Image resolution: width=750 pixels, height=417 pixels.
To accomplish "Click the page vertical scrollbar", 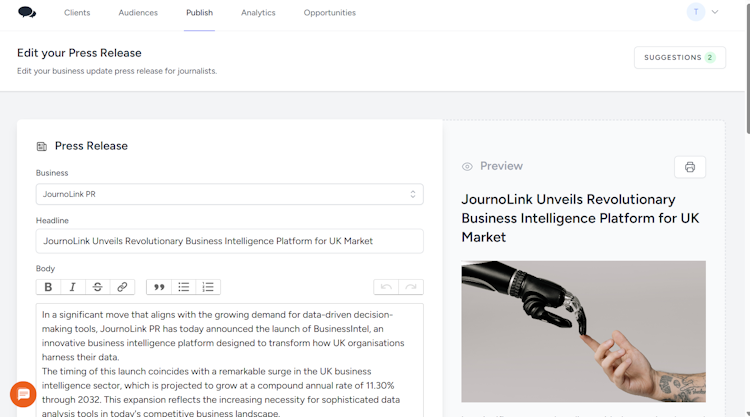I will (x=747, y=67).
